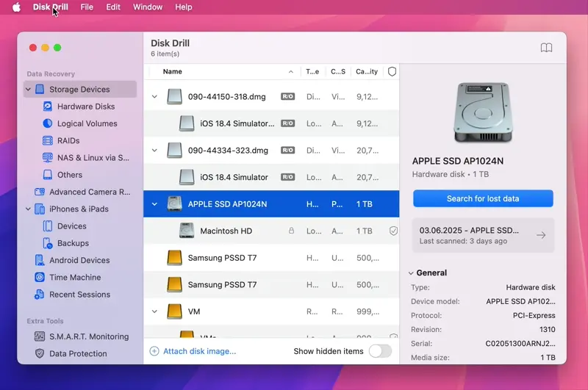Select Devices icon under iPhones & iPads
This screenshot has width=588, height=390.
click(x=48, y=226)
